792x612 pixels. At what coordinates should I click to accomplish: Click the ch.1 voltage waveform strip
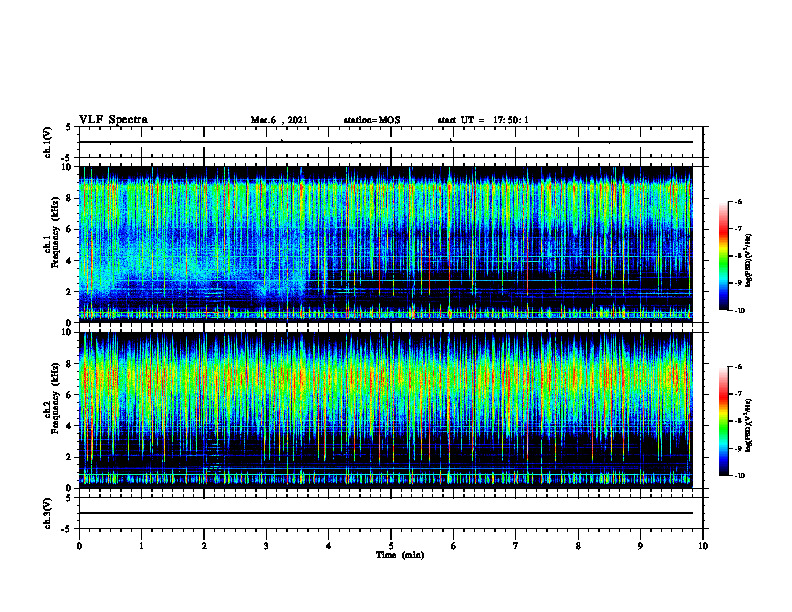[x=391, y=142]
